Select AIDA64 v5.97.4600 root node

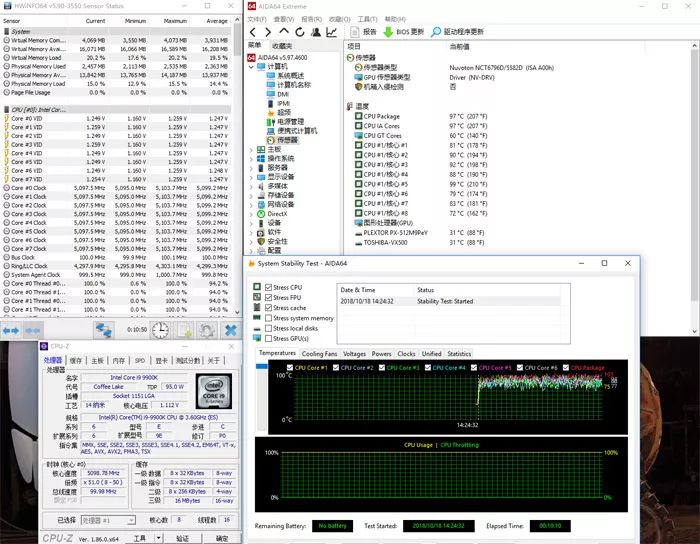pyautogui.click(x=277, y=58)
